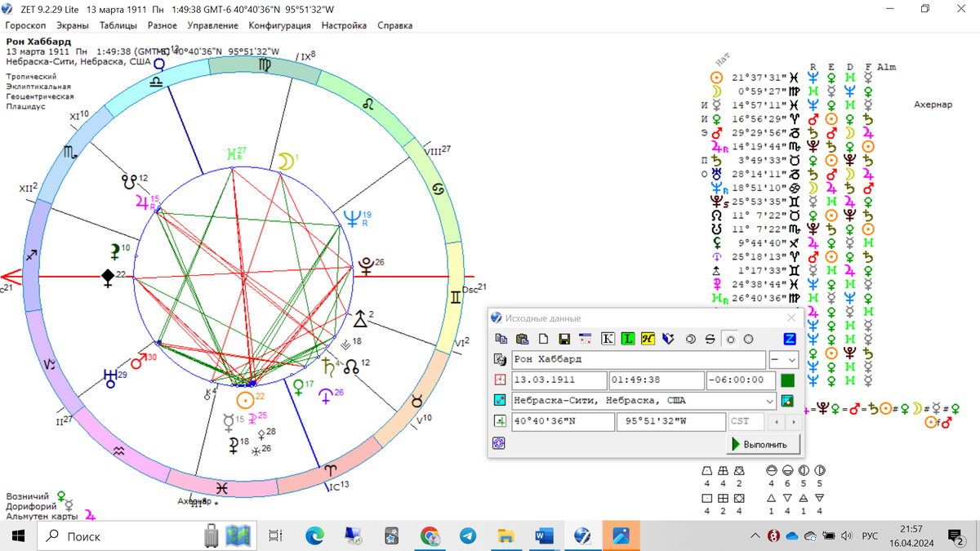980x551 pixels.
Task: Open the map icon next to the place dropdown
Action: [x=787, y=401]
